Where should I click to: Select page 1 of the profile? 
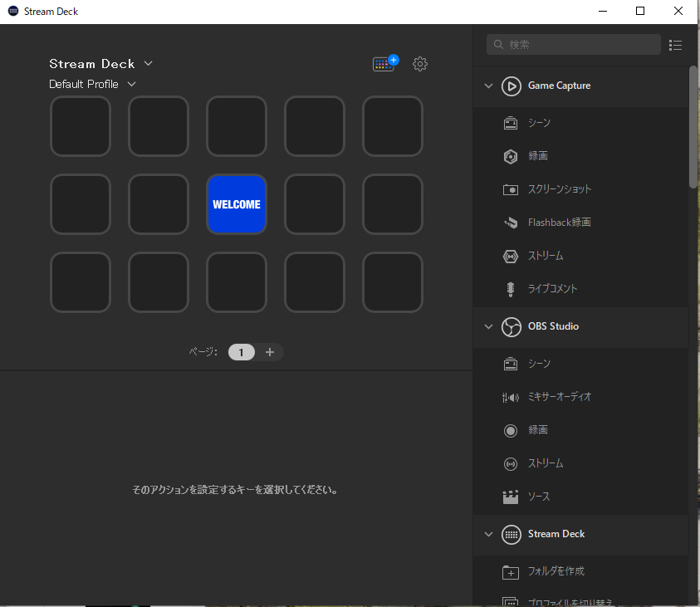241,352
